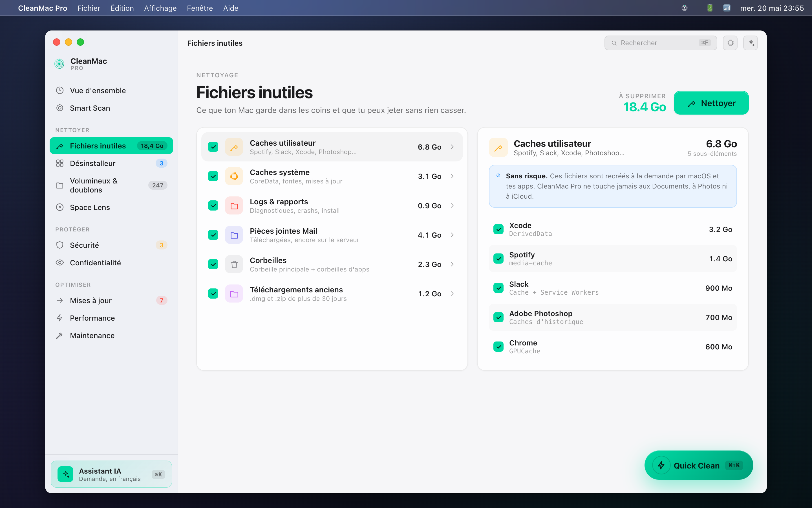
Task: Click the lightning icon in Quick Clean button
Action: [x=661, y=465]
